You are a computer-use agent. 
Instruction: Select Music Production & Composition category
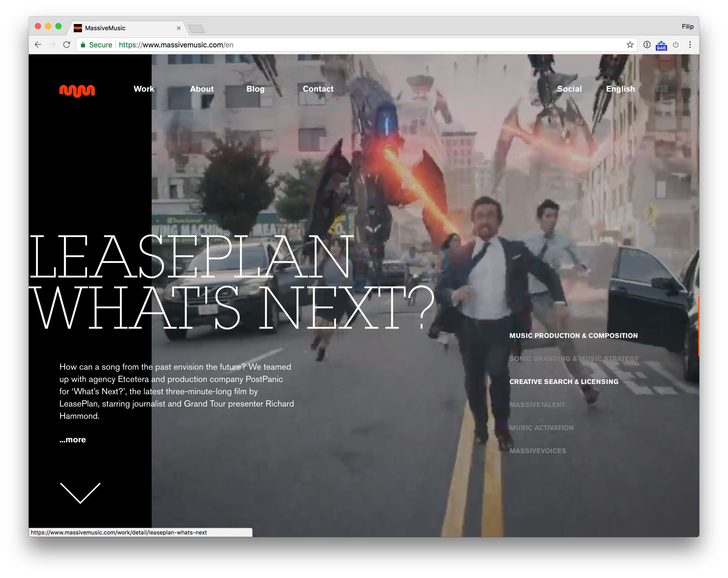[x=573, y=336]
